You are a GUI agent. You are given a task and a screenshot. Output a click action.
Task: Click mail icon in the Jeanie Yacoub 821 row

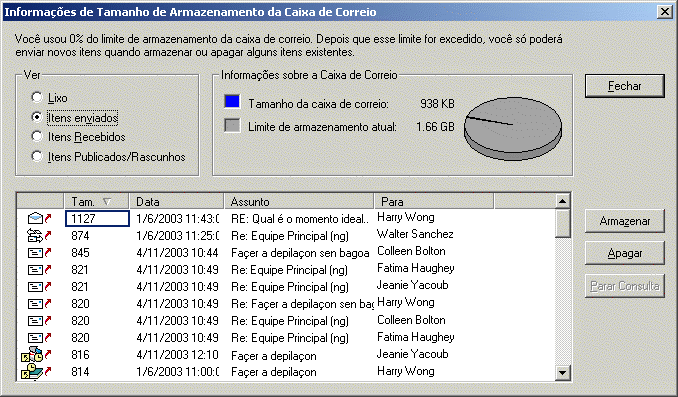click(35, 287)
